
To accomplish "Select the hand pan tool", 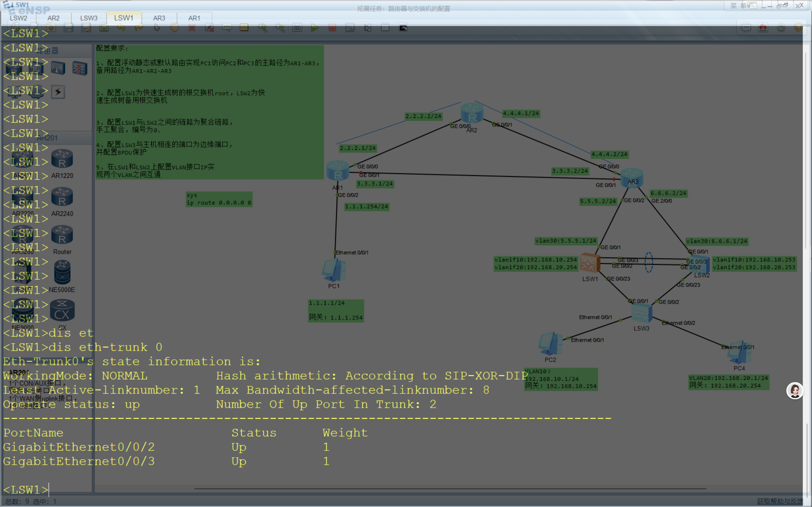I will coord(174,28).
